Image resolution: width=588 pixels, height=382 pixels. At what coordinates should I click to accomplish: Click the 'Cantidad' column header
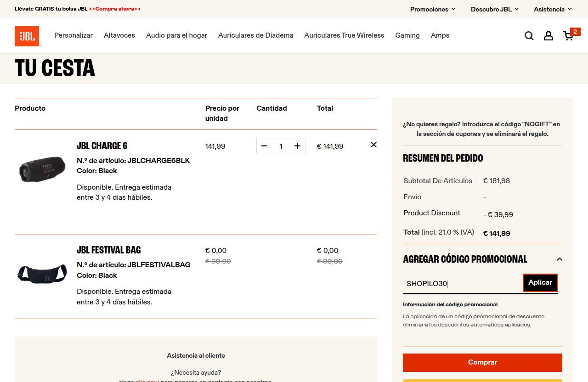tap(271, 108)
